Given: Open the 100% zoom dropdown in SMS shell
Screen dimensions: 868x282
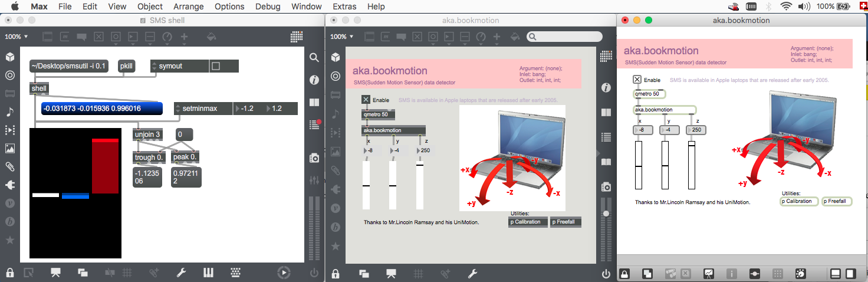Looking at the screenshot, I should tap(17, 37).
